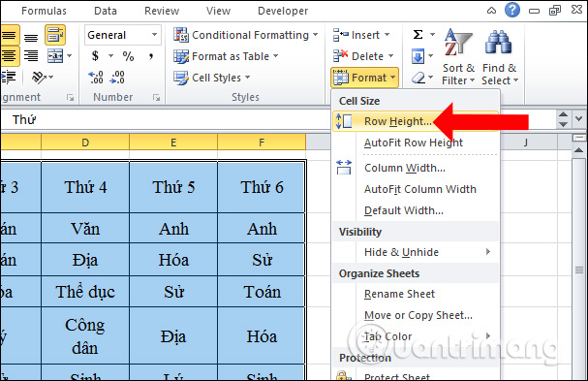Select the cell Công dân
This screenshot has width=588, height=381.
pos(85,336)
